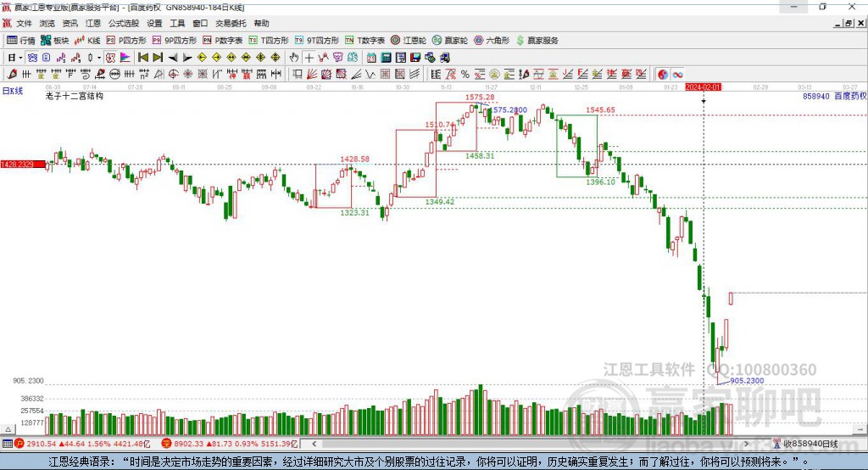The image size is (868, 470).
Task: Click the first yellow diamond arrow icon
Action: point(202,58)
